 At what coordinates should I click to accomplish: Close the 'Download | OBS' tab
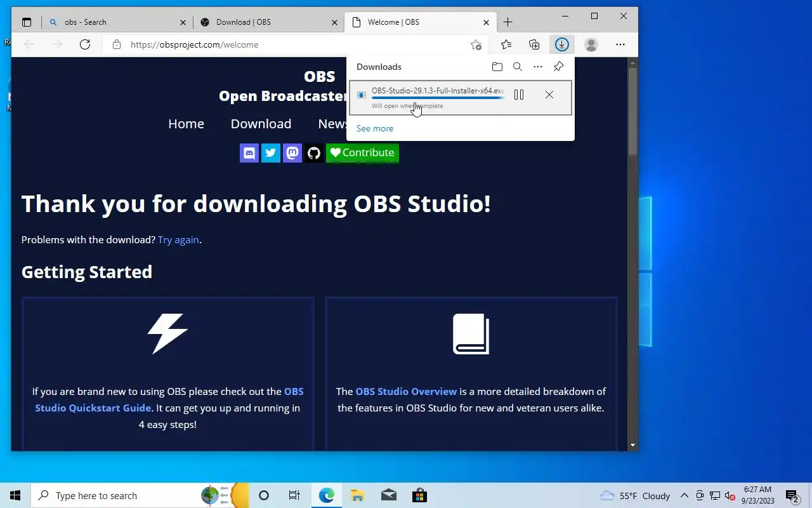[x=334, y=22]
